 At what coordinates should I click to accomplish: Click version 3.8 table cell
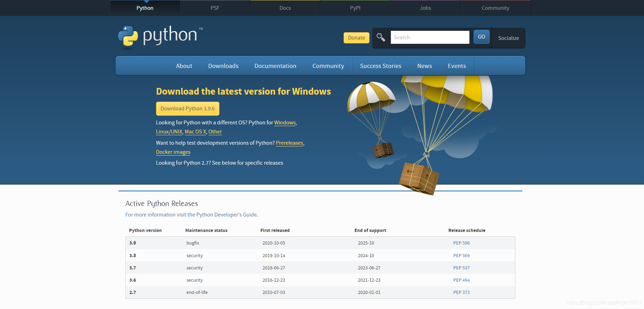point(133,255)
